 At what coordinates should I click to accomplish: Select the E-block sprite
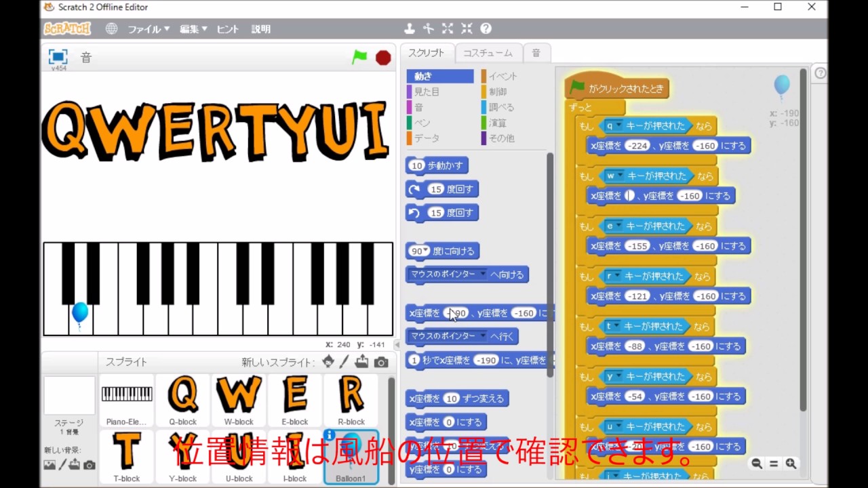coord(295,400)
